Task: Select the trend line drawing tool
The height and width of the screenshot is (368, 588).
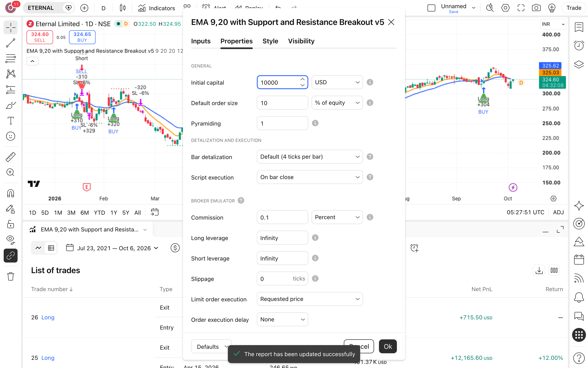Action: pos(10,43)
